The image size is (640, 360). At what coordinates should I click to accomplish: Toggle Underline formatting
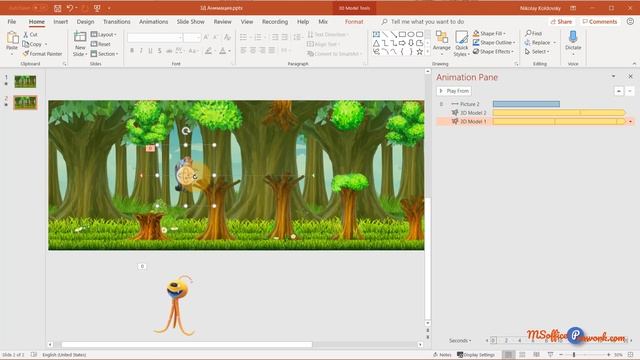[x=150, y=51]
